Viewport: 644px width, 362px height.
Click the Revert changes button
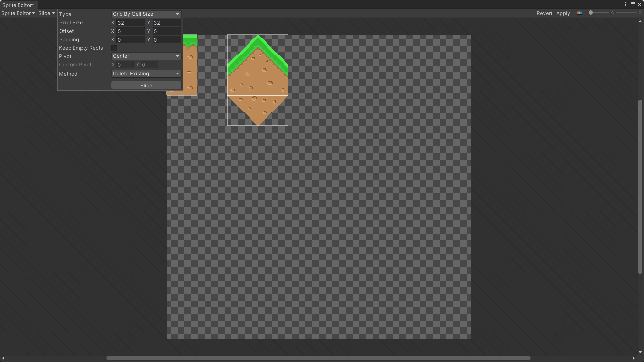pyautogui.click(x=544, y=13)
